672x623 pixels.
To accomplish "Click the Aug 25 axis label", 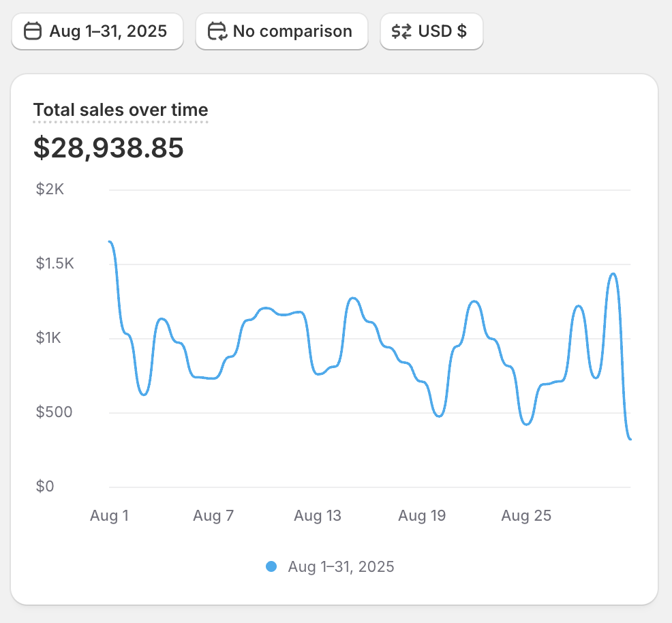I will [526, 516].
